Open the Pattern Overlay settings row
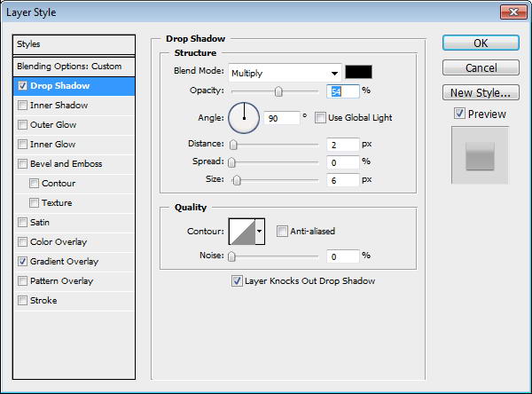 74,281
